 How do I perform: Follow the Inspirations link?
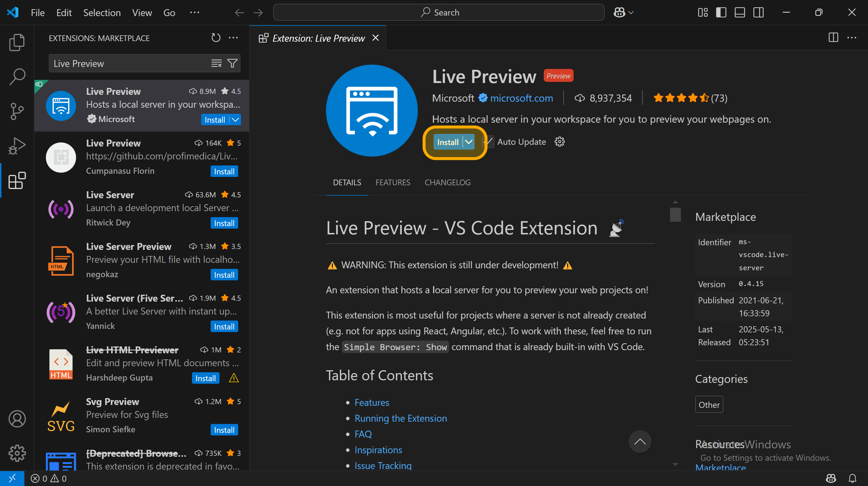point(378,450)
